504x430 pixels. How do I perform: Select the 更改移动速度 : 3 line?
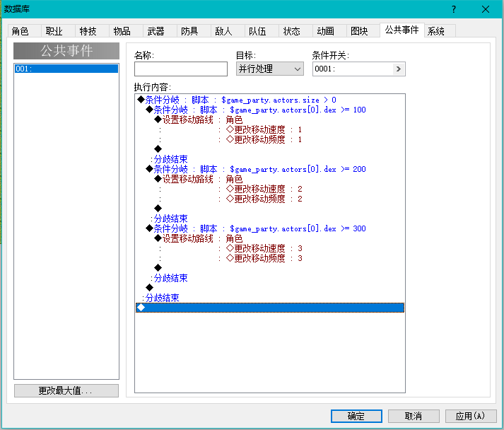coord(270,249)
